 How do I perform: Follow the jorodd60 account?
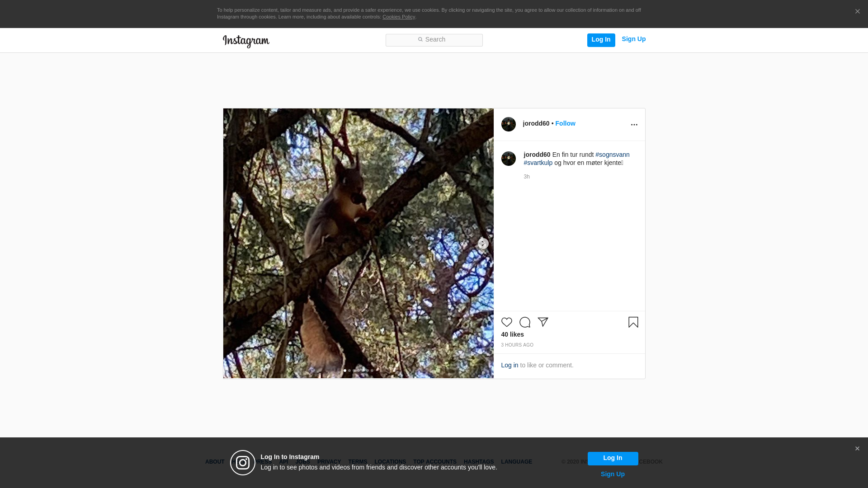[x=565, y=123]
